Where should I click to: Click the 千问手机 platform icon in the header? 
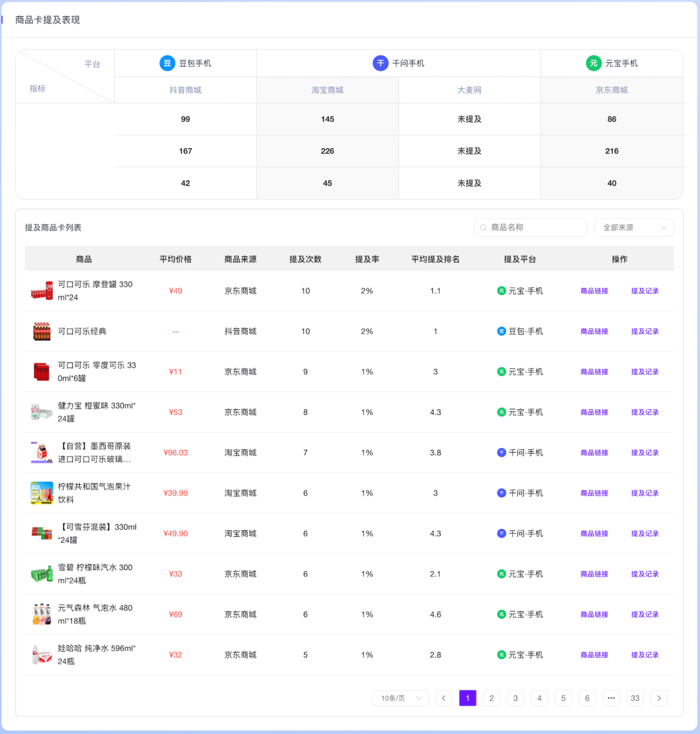380,63
